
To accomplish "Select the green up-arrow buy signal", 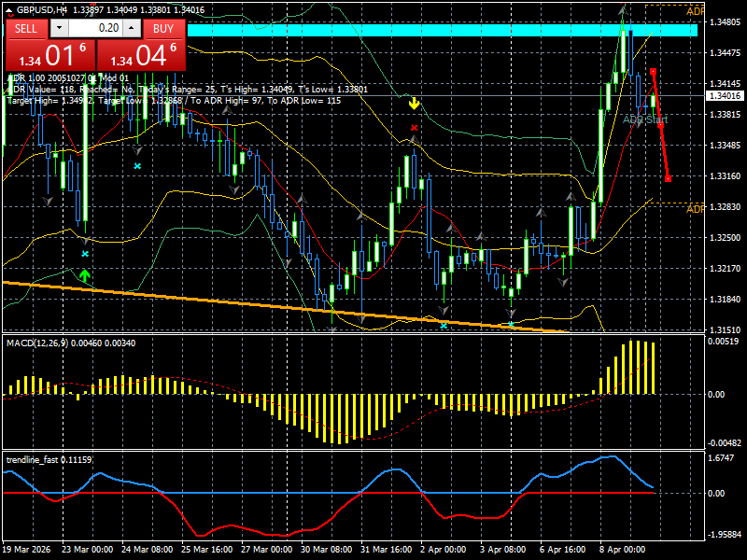I will tap(85, 275).
